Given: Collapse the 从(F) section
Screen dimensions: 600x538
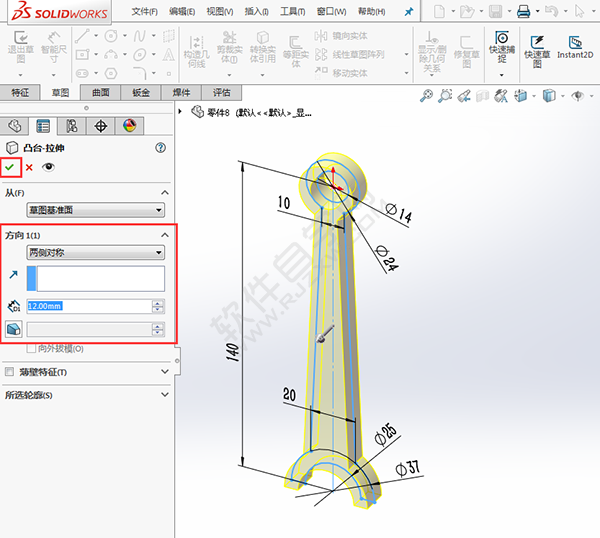Looking at the screenshot, I should pyautogui.click(x=165, y=192).
